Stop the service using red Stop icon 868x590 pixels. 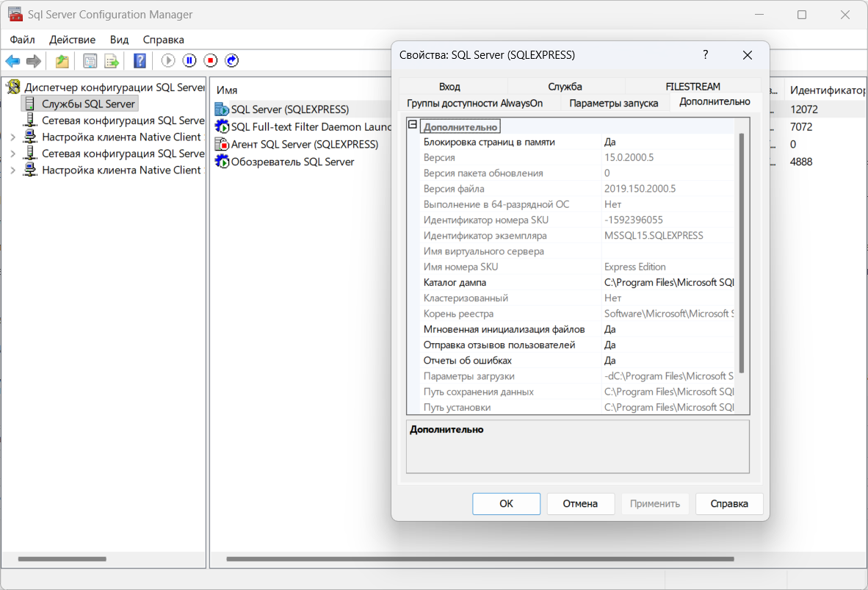(x=211, y=61)
